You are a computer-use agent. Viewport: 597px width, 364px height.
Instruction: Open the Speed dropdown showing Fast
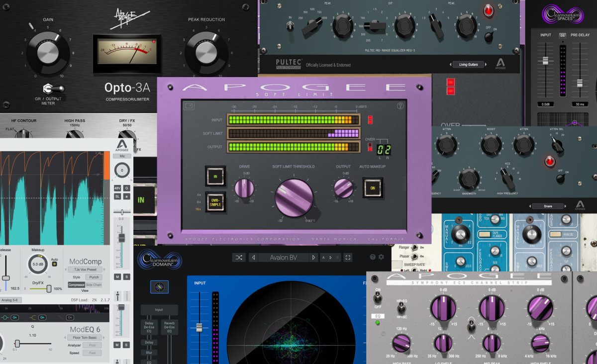point(93,353)
